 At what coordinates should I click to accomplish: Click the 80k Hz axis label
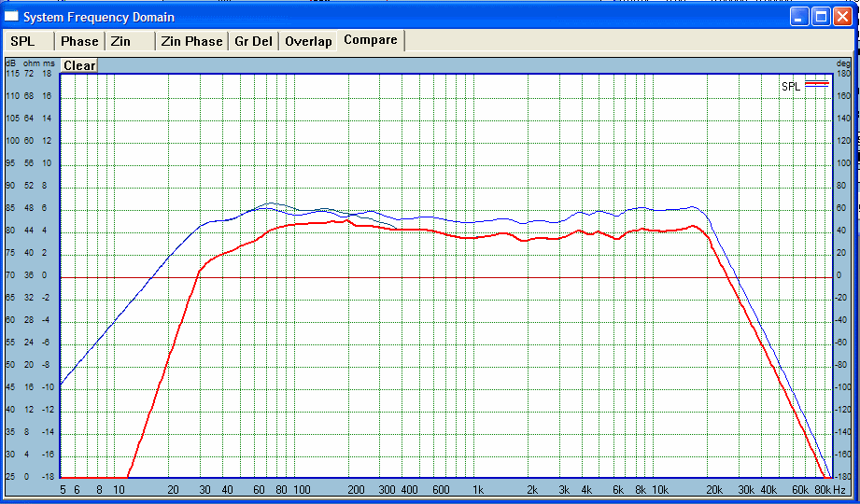830,490
